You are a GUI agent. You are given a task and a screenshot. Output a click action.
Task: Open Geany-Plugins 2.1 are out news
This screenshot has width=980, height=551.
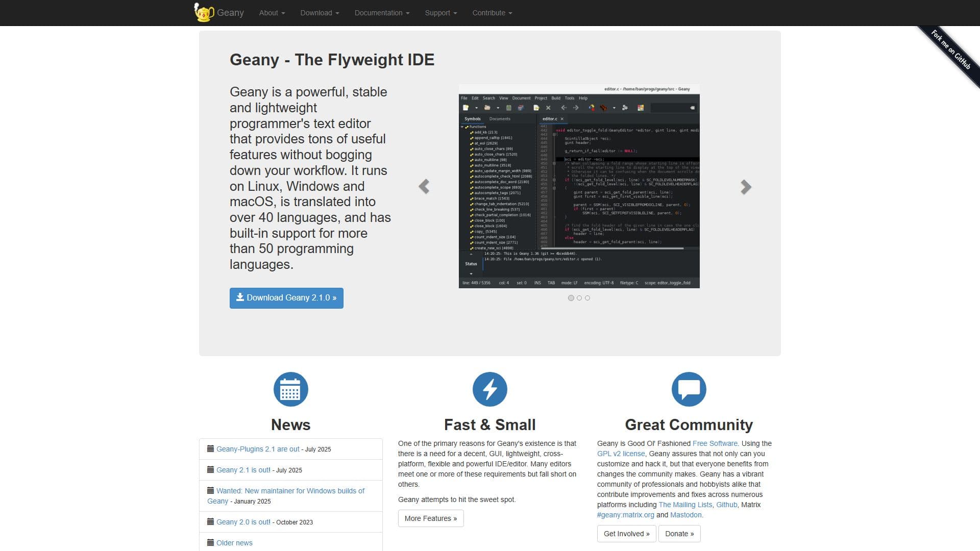[x=258, y=449]
